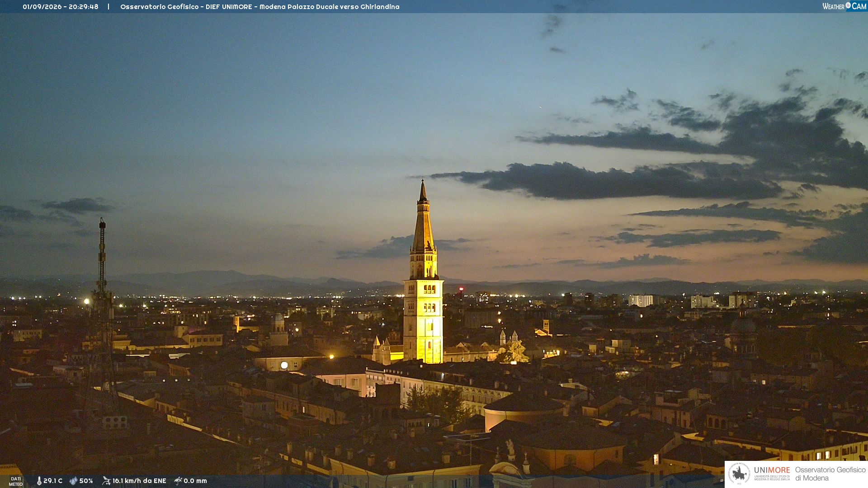This screenshot has height=488, width=868.
Task: Click the wind vane anemometer icon
Action: click(x=106, y=481)
